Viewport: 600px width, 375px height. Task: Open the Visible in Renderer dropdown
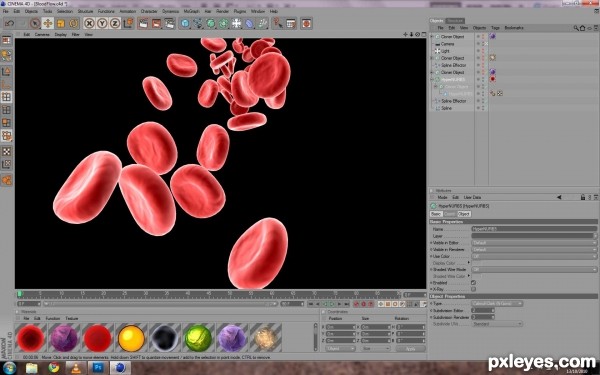click(534, 249)
